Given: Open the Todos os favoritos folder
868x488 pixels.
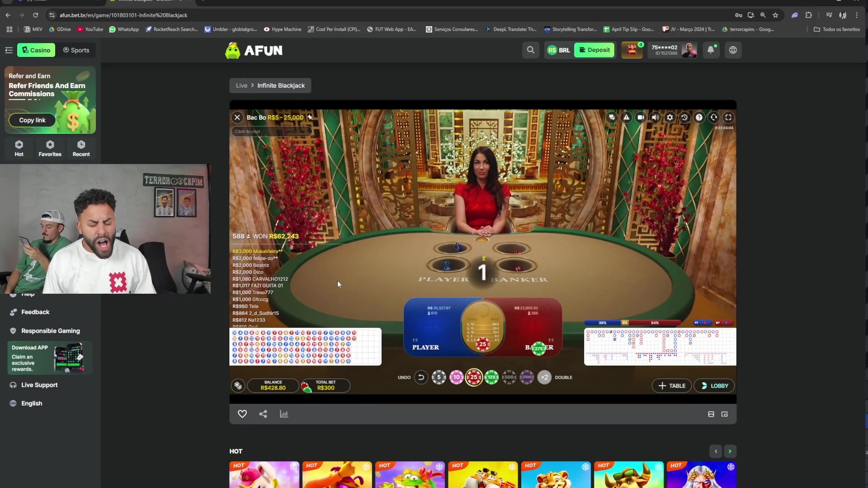Looking at the screenshot, I should 837,29.
